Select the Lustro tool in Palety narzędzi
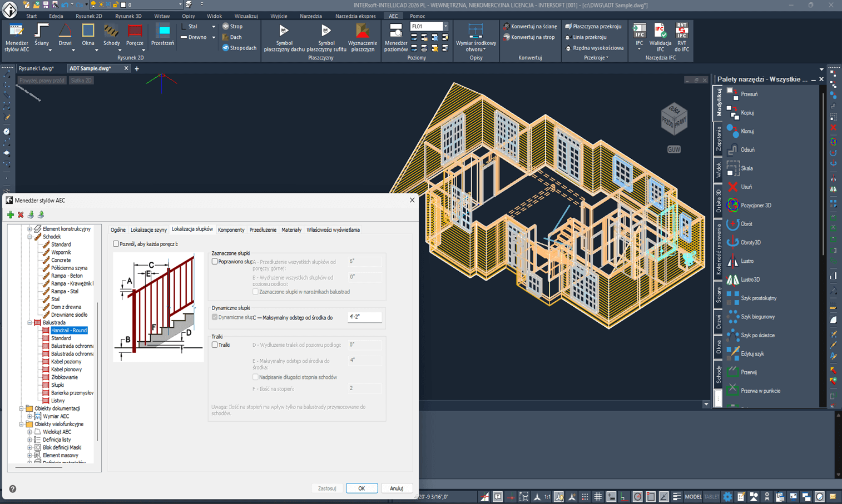The width and height of the screenshot is (842, 504). pos(748,261)
